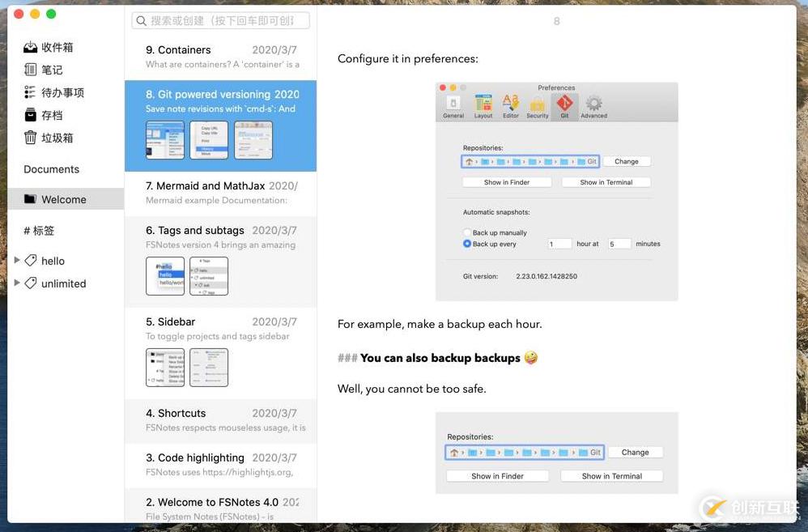Click lower Show in Terminal button
Image resolution: width=808 pixels, height=532 pixels.
[612, 476]
